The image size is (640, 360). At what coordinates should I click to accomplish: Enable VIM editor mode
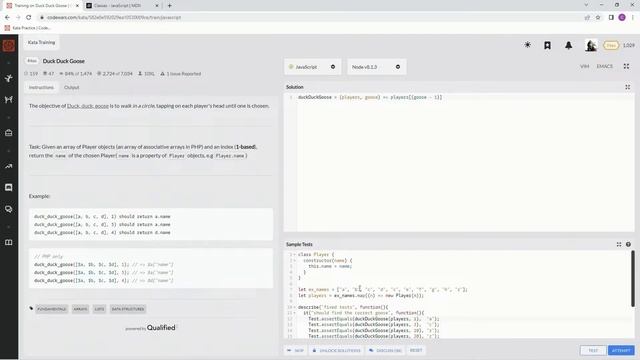pyautogui.click(x=584, y=66)
